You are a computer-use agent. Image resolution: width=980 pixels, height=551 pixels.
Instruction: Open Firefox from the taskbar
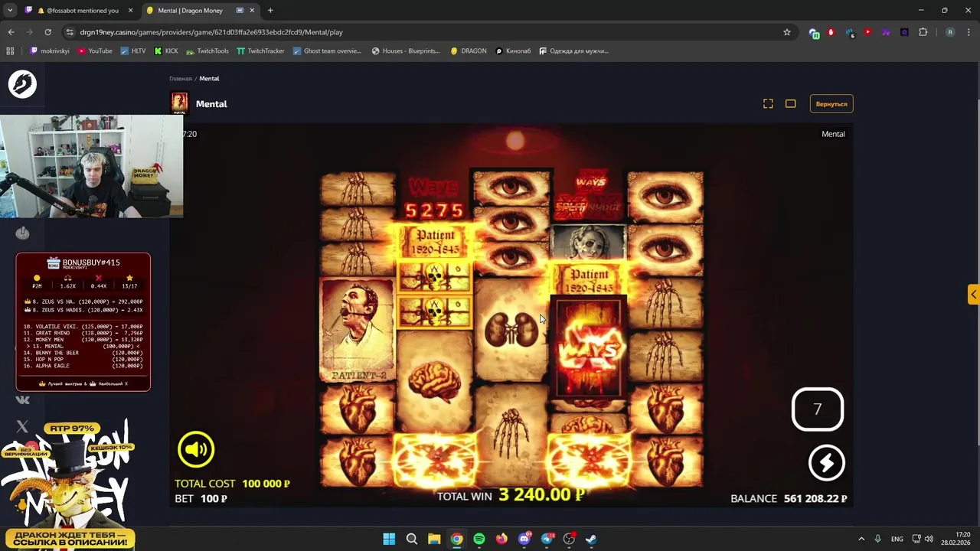[501, 539]
